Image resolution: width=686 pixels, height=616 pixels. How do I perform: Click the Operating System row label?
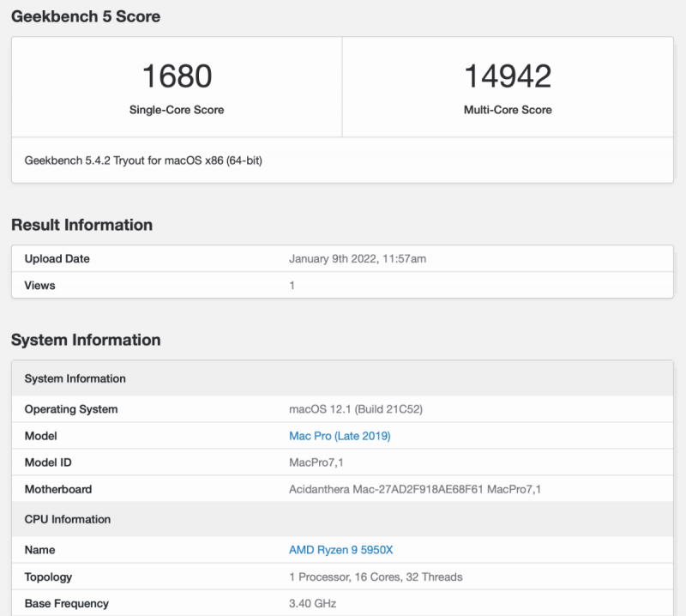[x=71, y=409]
